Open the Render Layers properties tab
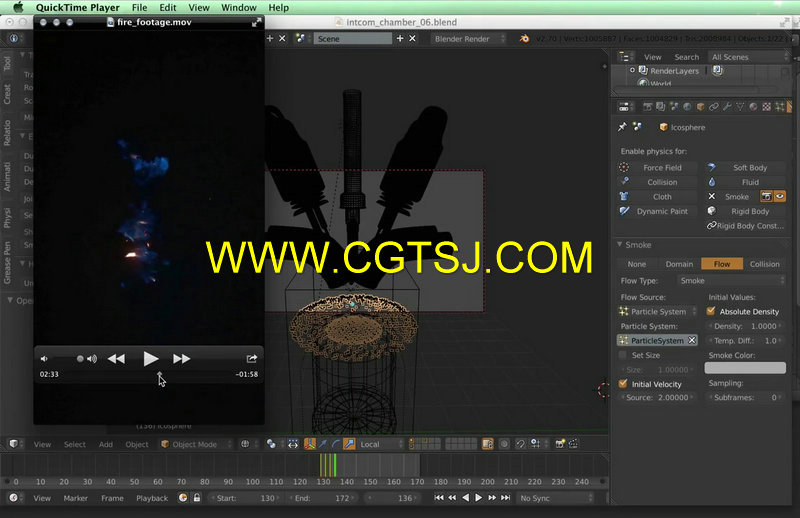 pos(661,107)
